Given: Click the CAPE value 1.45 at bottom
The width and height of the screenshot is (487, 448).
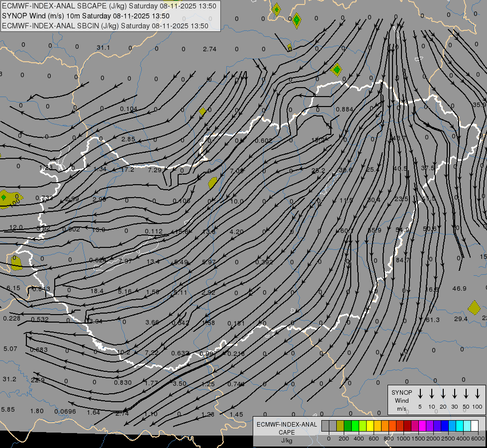Looking at the screenshot, I should pos(236,415).
